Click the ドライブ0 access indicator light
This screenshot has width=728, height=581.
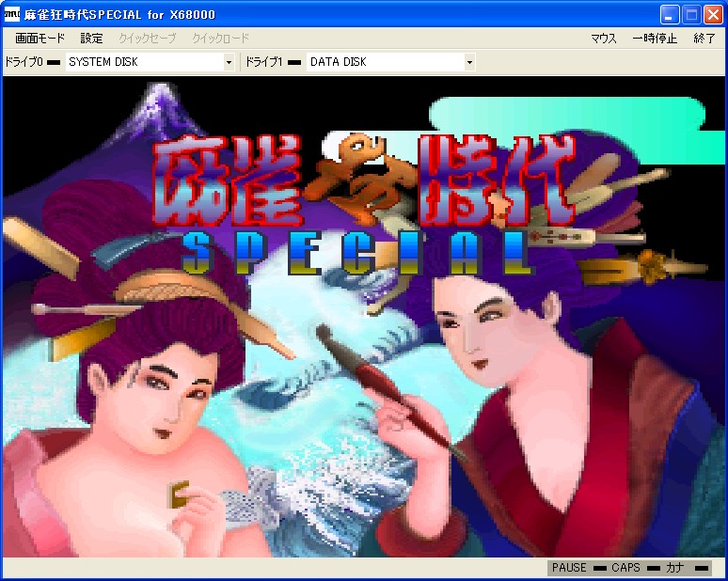54,62
